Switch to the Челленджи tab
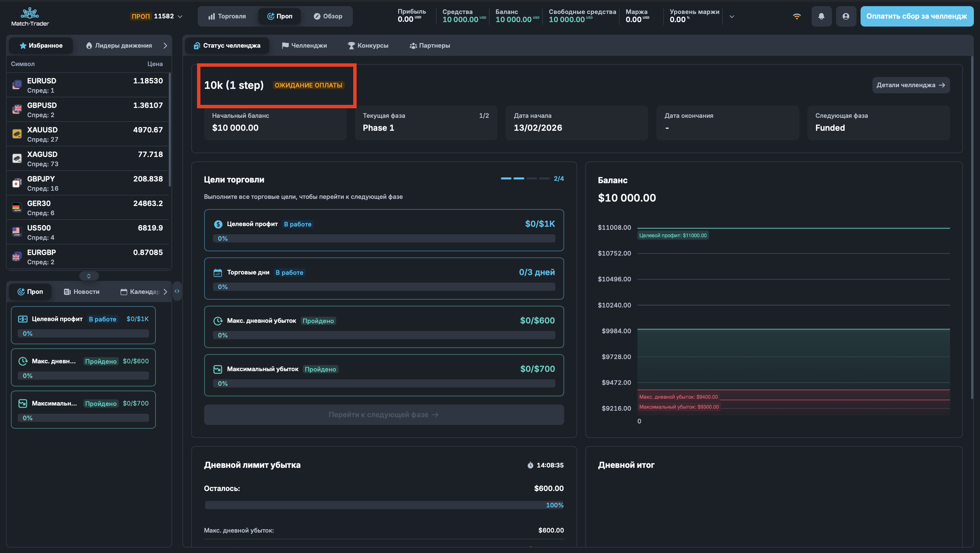Viewport: 980px width, 553px height. 304,46
